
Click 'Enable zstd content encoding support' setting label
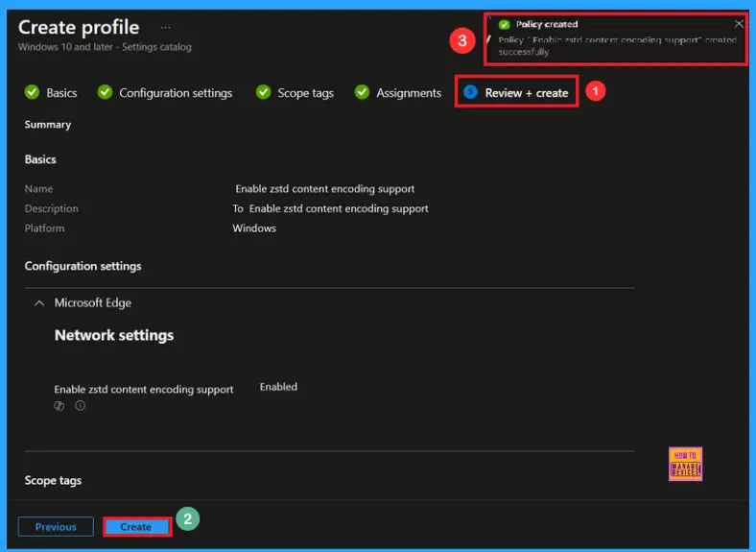144,390
